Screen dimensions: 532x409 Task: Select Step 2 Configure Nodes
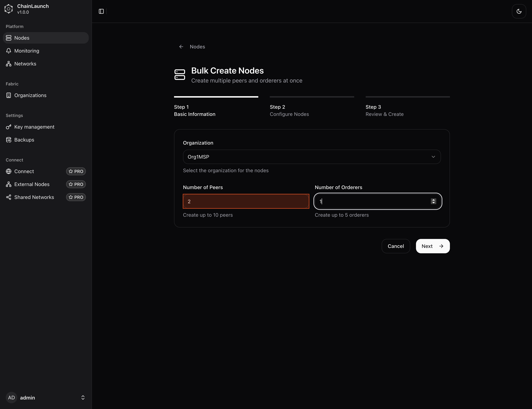(x=289, y=111)
